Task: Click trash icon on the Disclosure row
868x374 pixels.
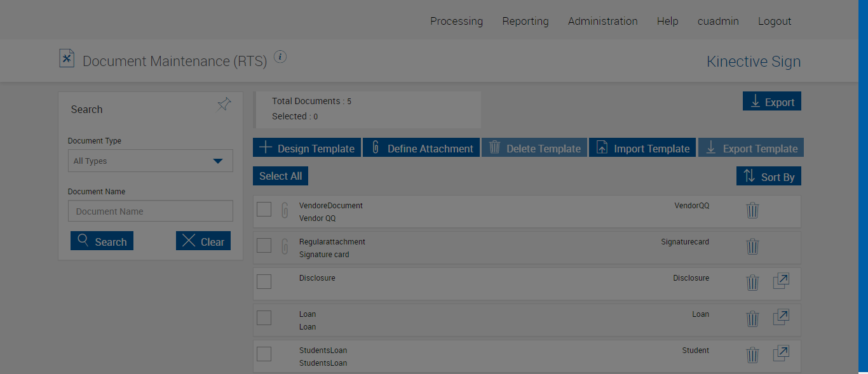Action: [752, 283]
